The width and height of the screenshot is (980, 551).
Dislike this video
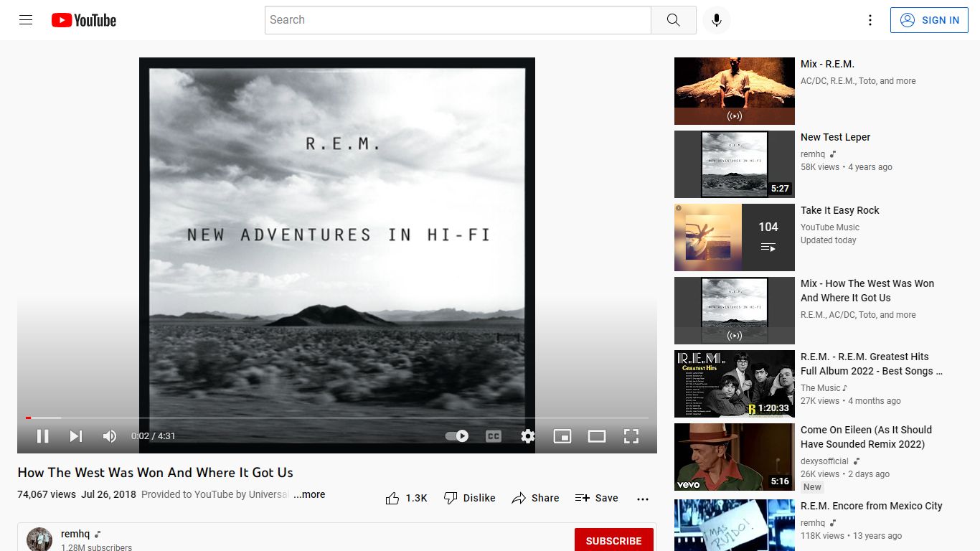click(x=470, y=498)
